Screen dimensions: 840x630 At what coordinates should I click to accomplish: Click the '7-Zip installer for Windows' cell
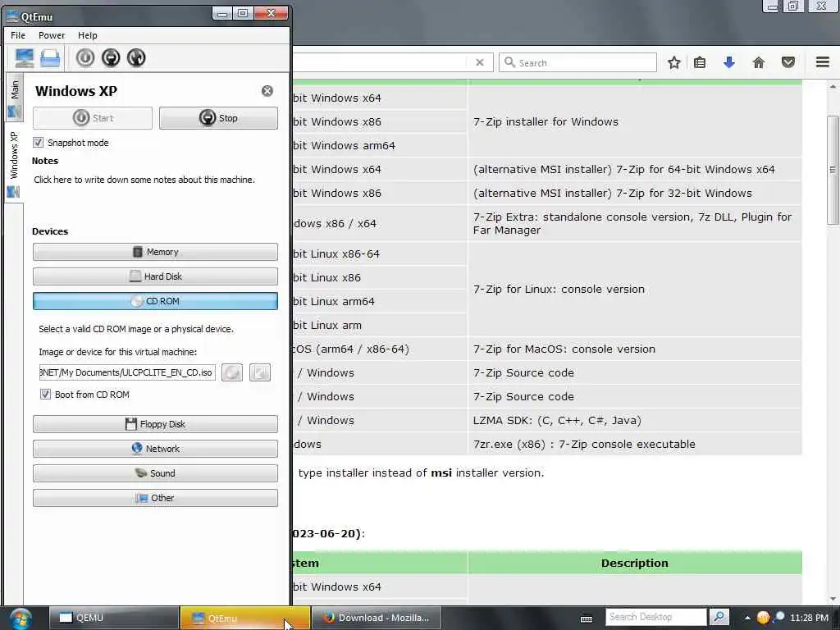(635, 121)
